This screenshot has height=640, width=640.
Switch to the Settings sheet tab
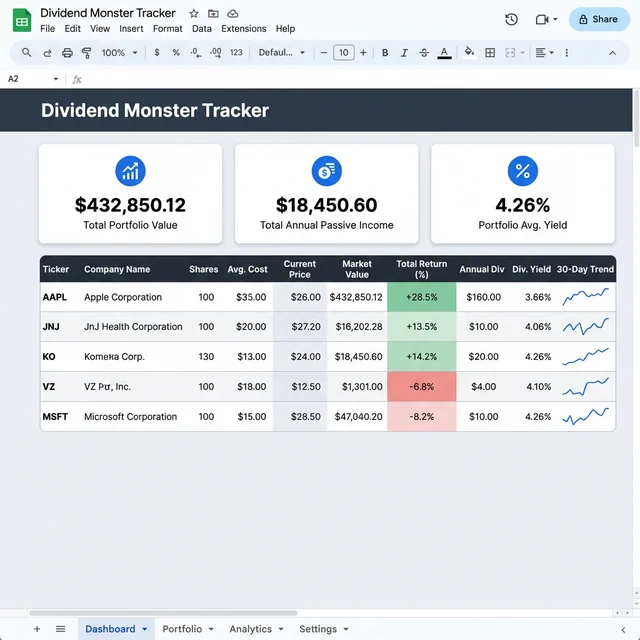pos(318,629)
